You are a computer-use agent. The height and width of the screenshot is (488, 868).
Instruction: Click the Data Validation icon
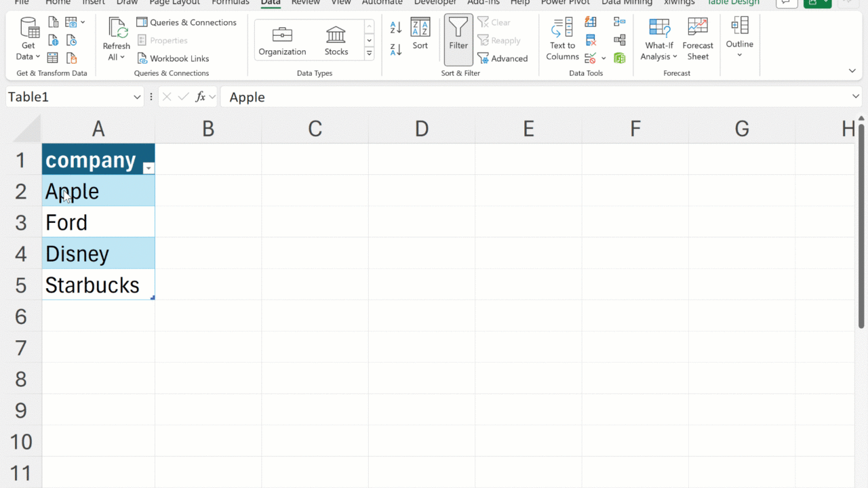(x=591, y=58)
